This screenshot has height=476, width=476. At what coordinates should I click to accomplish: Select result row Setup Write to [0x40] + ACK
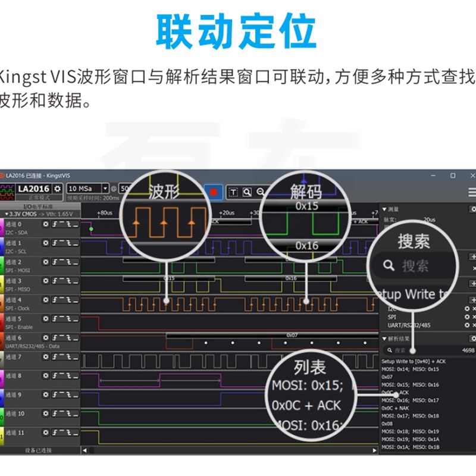coord(415,361)
